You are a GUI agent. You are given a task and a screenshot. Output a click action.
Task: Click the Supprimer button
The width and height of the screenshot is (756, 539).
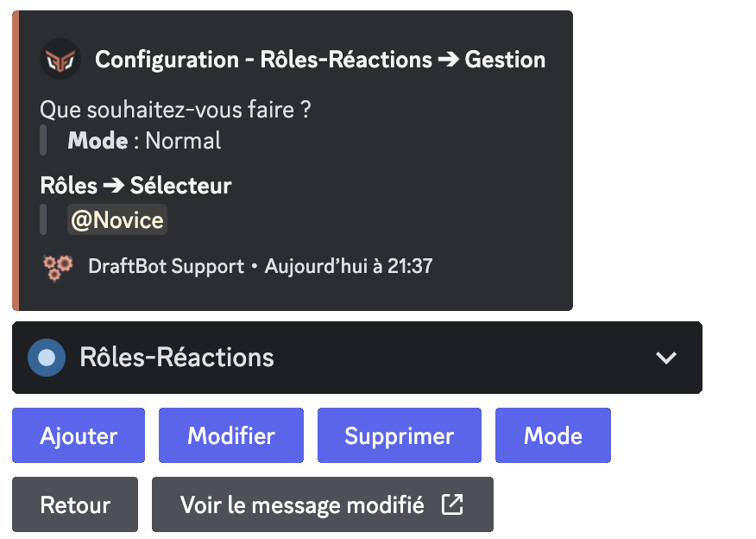(399, 435)
